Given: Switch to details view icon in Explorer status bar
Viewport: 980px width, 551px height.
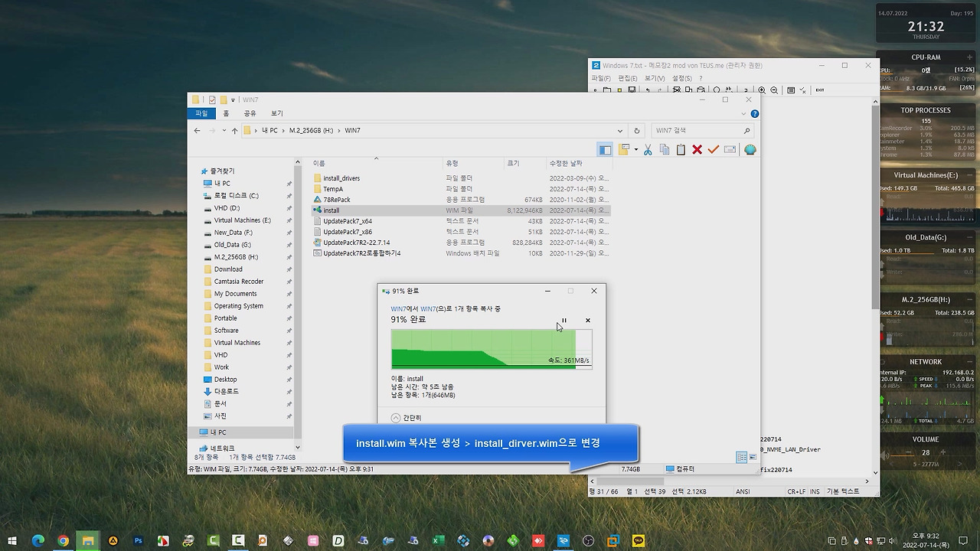Looking at the screenshot, I should (x=740, y=458).
